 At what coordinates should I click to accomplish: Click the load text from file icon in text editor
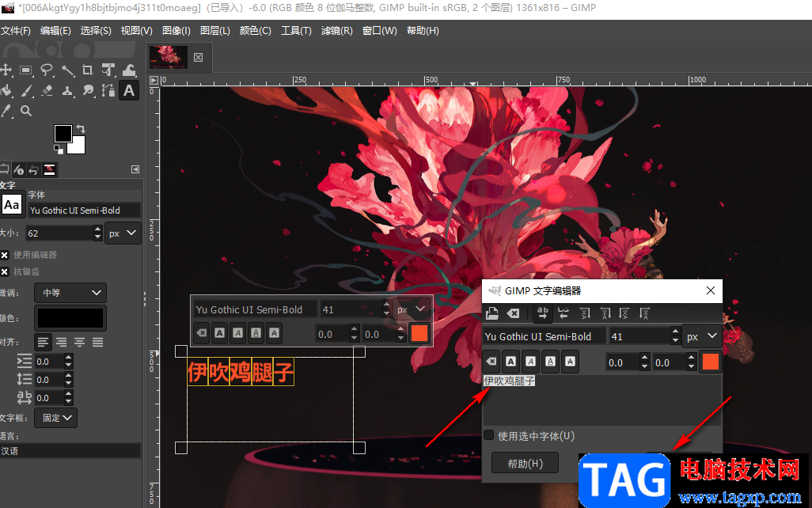pos(492,313)
